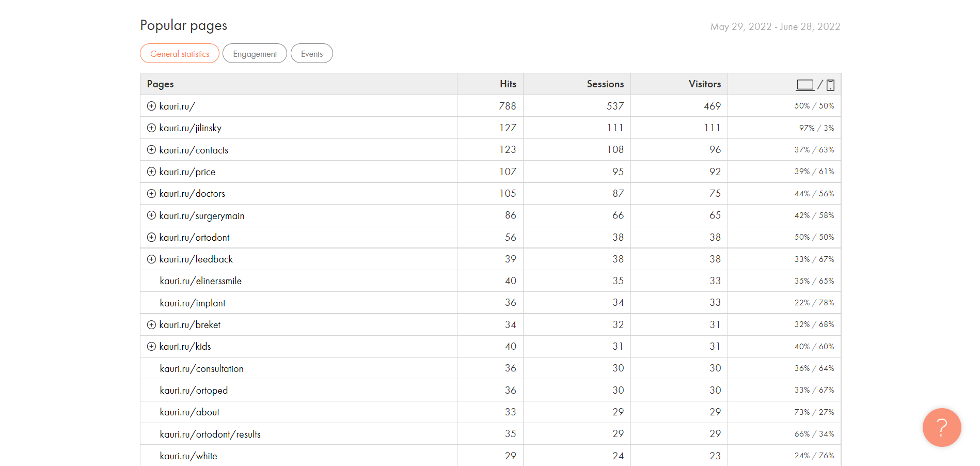Viewport: 980px width, 466px height.
Task: Open the kauri.ru/implant page link
Action: [x=193, y=303]
